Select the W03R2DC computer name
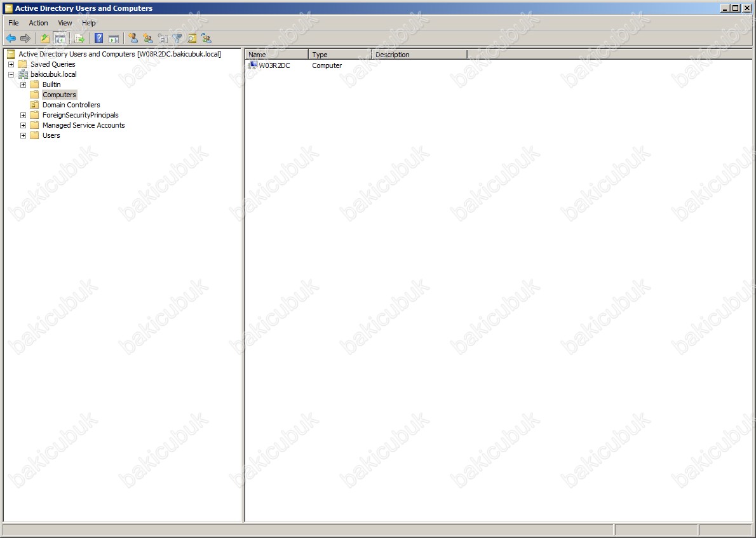 pos(274,65)
